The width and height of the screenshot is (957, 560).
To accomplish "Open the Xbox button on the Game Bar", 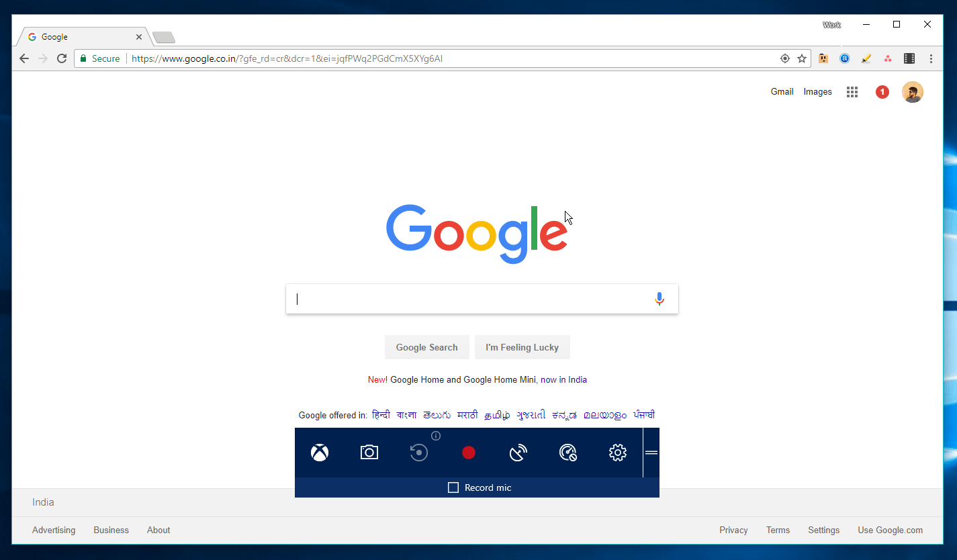I will (x=319, y=453).
